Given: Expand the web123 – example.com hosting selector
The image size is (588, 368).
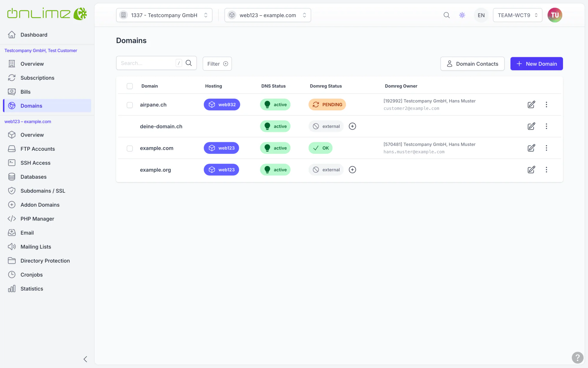Looking at the screenshot, I should (x=268, y=15).
